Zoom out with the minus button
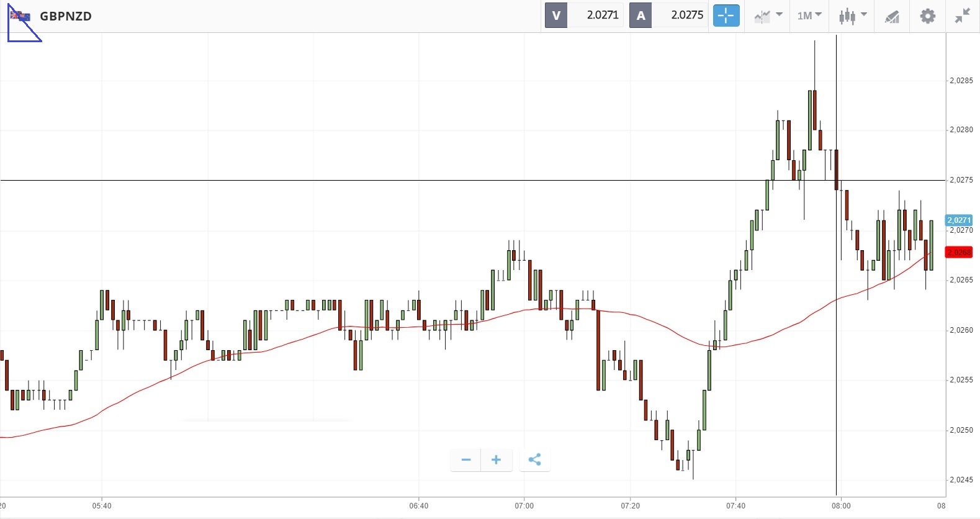 pos(466,460)
